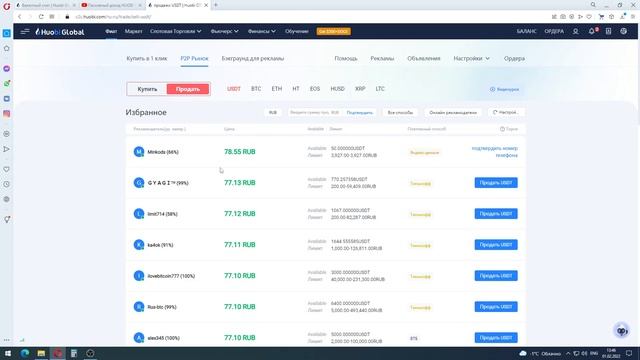Open Фиат in top navigation
The image size is (640, 360).
[111, 31]
